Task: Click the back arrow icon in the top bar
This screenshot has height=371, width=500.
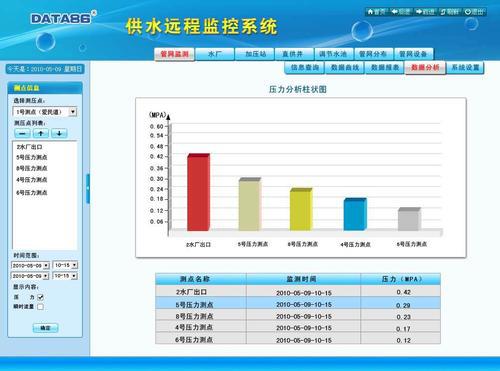Action: [395, 12]
